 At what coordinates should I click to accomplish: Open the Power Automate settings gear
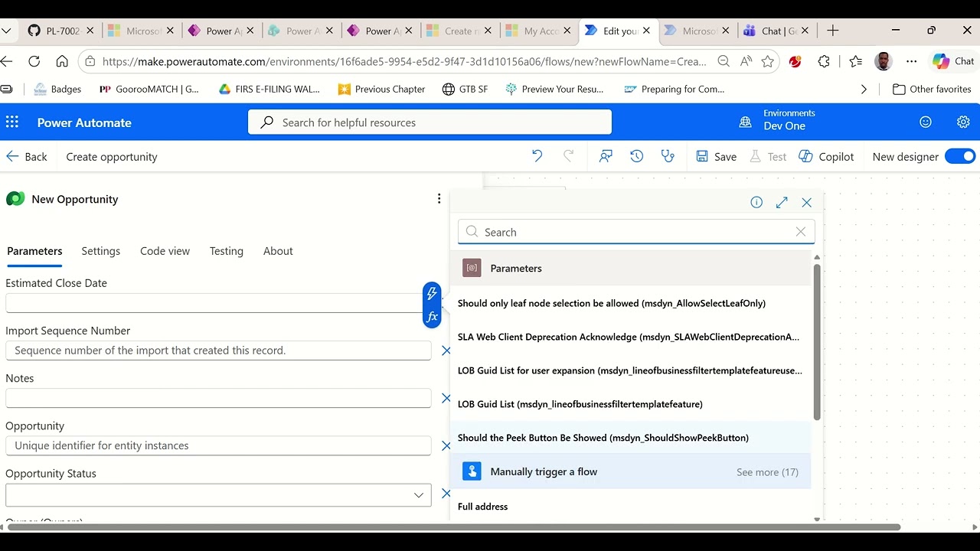tap(963, 122)
